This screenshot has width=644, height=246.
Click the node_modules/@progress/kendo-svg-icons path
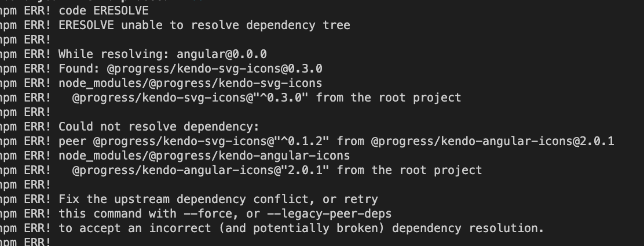point(190,83)
